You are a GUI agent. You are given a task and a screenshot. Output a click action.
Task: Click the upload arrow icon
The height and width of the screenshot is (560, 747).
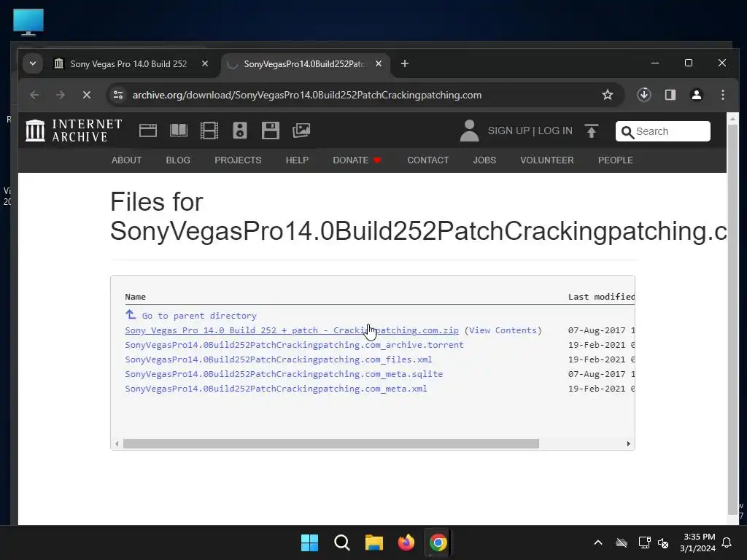click(591, 131)
